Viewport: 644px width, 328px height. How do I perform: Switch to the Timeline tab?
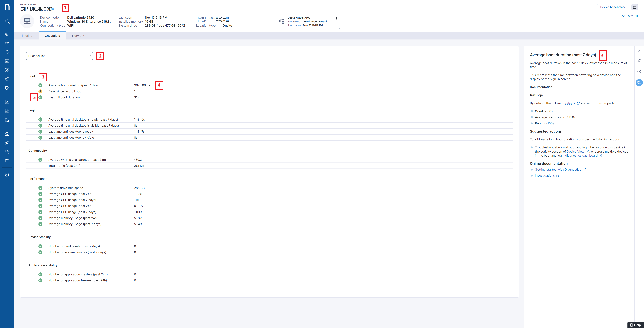tap(26, 36)
